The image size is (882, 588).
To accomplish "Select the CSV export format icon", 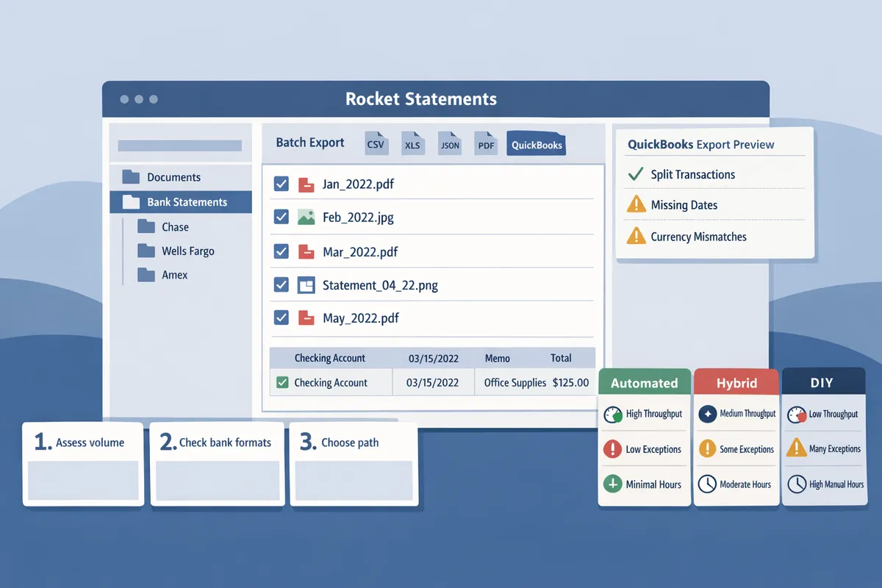I will (x=376, y=143).
